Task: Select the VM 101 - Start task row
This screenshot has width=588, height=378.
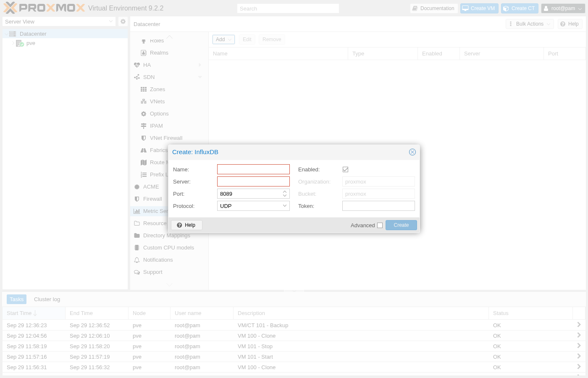Action: 294,357
